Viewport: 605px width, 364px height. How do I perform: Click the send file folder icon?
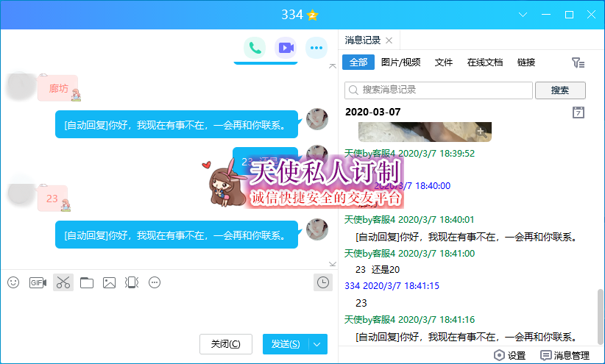[x=87, y=282]
